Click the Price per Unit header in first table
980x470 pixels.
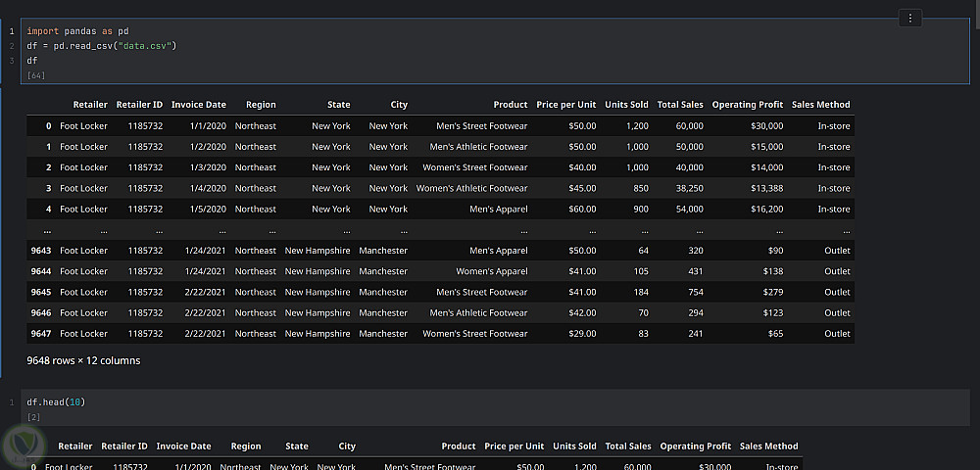coord(566,104)
